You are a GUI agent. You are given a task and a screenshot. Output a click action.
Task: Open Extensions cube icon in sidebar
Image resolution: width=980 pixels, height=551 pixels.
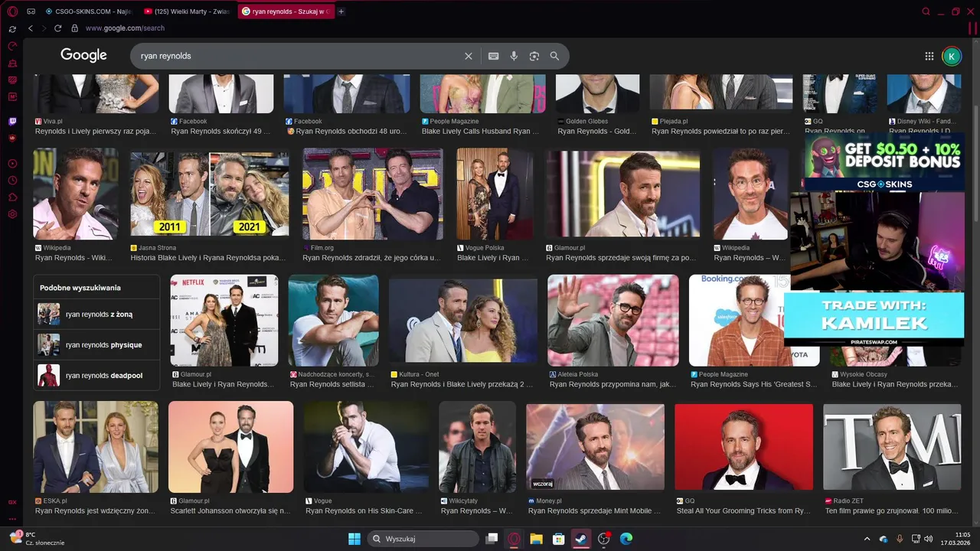(12, 197)
